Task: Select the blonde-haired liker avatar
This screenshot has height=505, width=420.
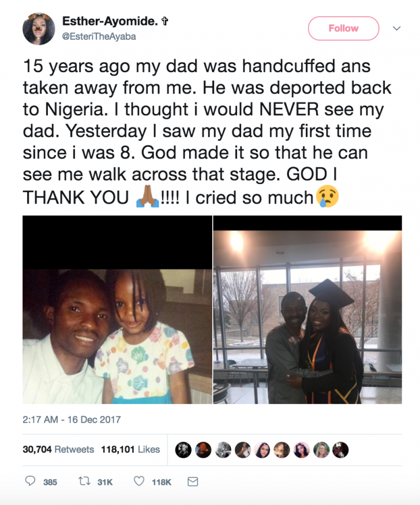Action: coord(321,450)
